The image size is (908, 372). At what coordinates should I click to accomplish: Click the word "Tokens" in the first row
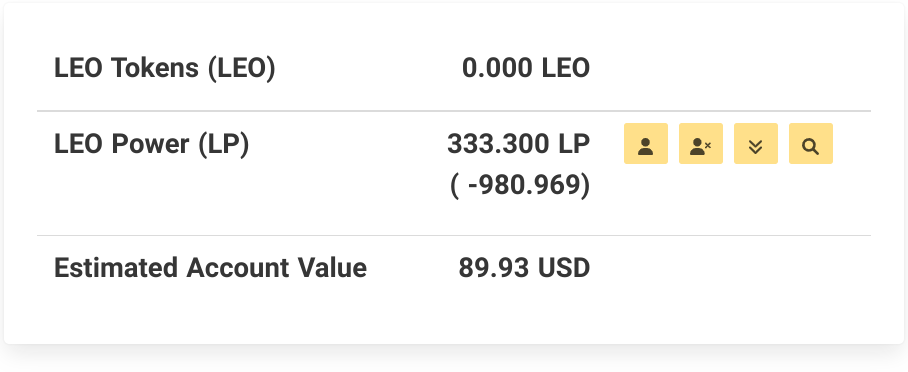(155, 68)
